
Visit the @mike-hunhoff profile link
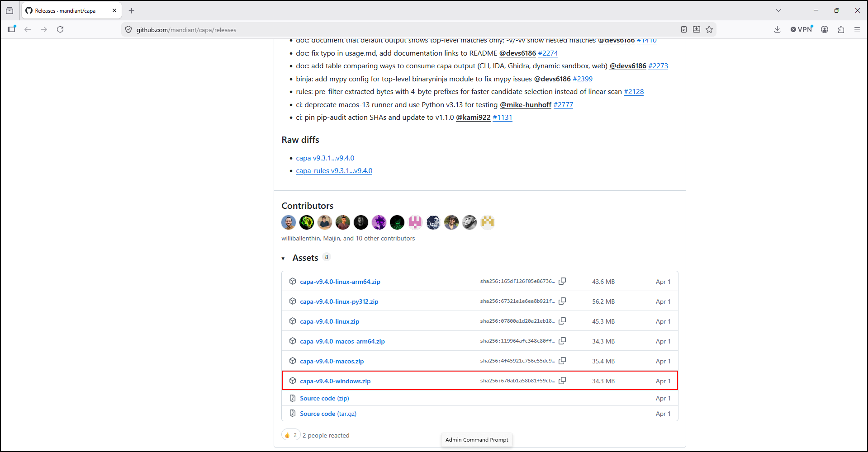coord(526,105)
